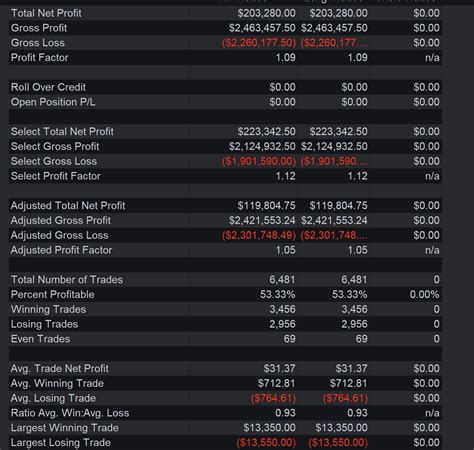Click the Select Profit Factor 1.12 value
This screenshot has height=450, width=474.
tap(285, 176)
